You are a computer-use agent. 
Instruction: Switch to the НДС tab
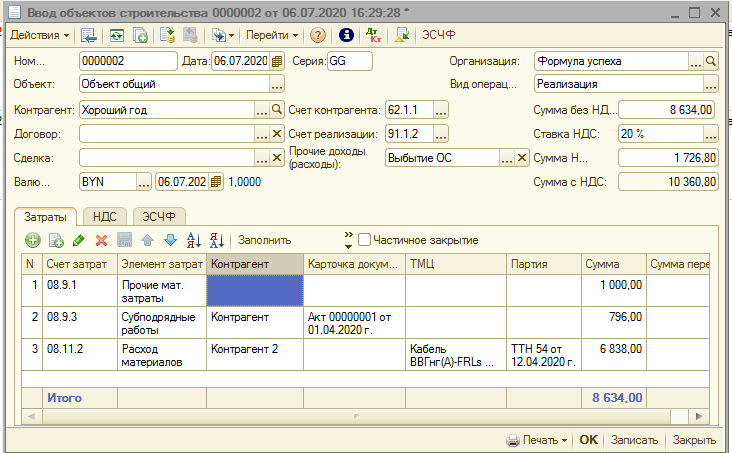[x=104, y=216]
